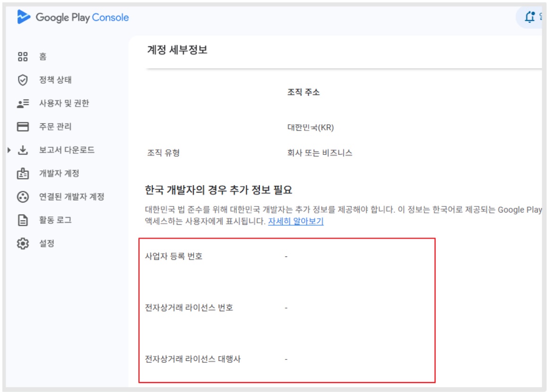Screen dimensions: 548x392
Task: Click the 활동 로그 document icon
Action: (x=23, y=220)
